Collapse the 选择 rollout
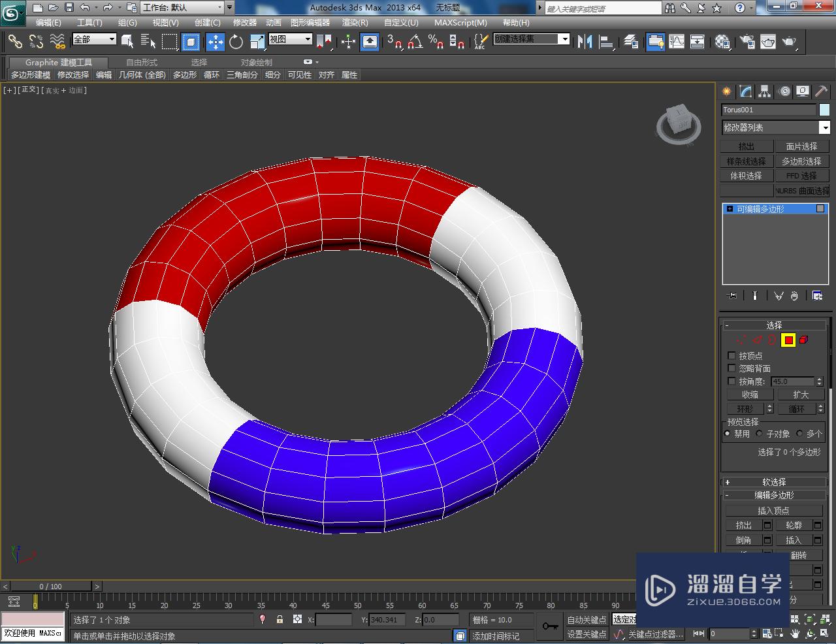This screenshot has height=644, width=836. (x=774, y=325)
